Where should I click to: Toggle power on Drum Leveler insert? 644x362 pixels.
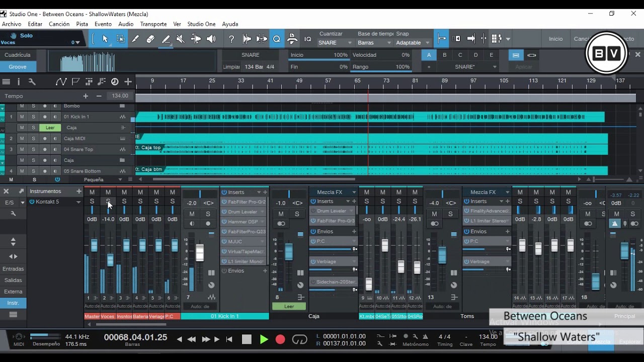[x=224, y=212]
